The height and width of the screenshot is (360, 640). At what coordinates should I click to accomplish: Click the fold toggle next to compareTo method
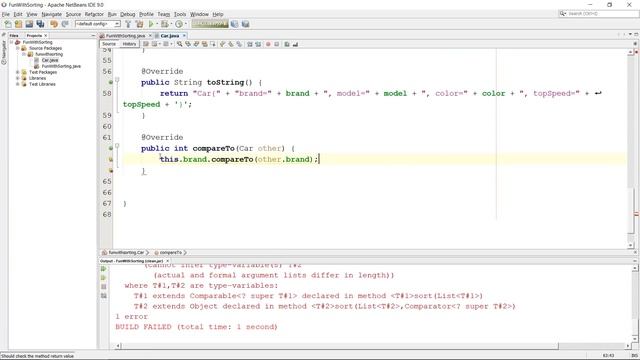(x=117, y=146)
